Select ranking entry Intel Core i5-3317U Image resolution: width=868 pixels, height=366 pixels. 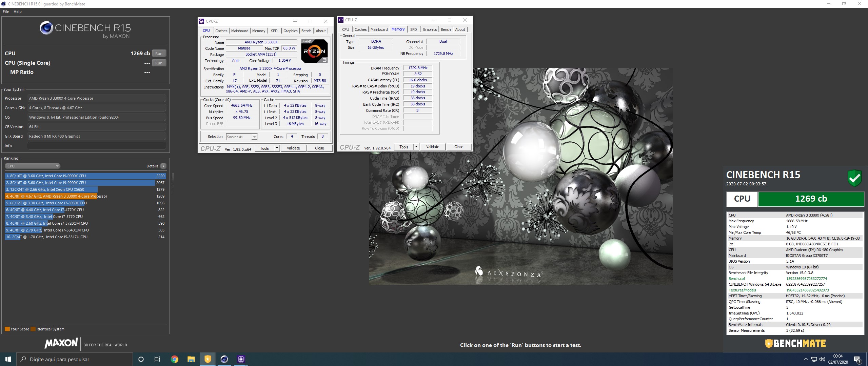click(x=85, y=237)
